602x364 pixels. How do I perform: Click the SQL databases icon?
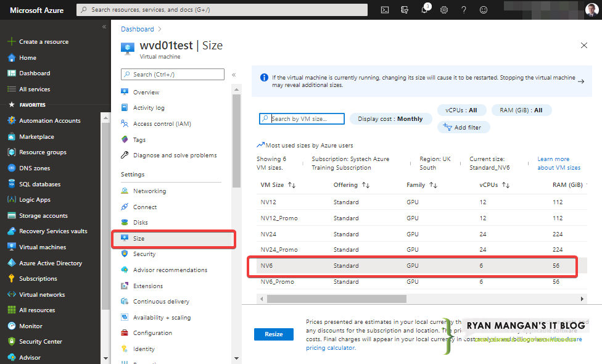click(x=12, y=184)
